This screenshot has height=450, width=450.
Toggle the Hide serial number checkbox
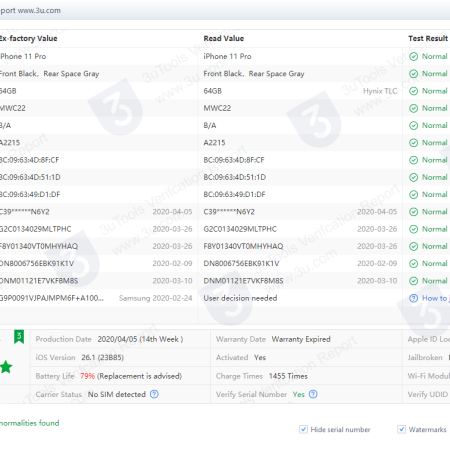coord(303,429)
